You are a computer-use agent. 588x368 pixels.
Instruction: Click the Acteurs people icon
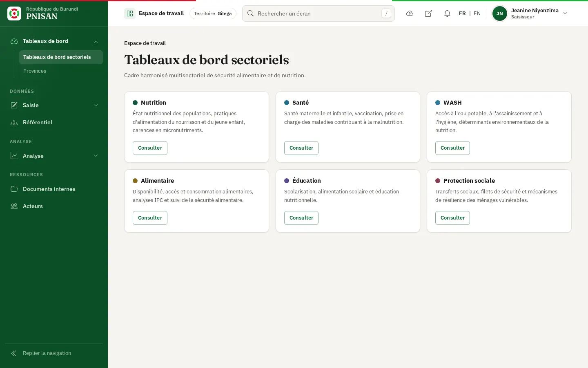(x=14, y=206)
